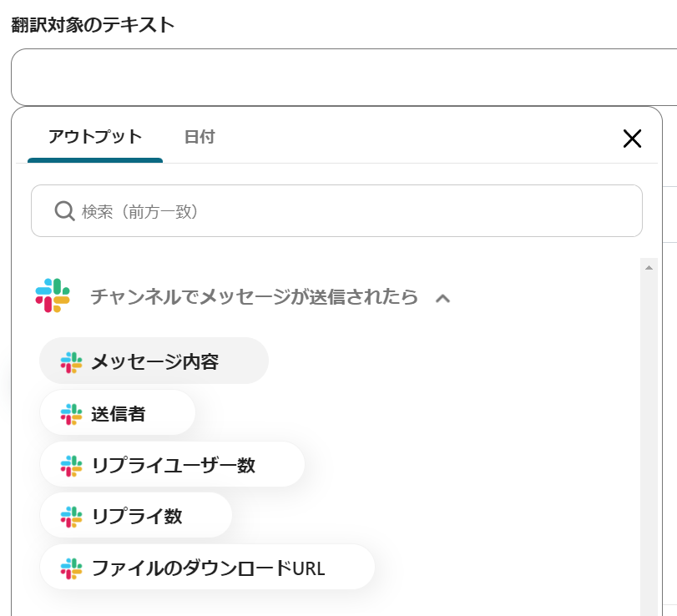Viewport: 677px width, 616px height.
Task: Click the チャンネルでメッセージが送信されたら section header
Action: click(x=254, y=296)
